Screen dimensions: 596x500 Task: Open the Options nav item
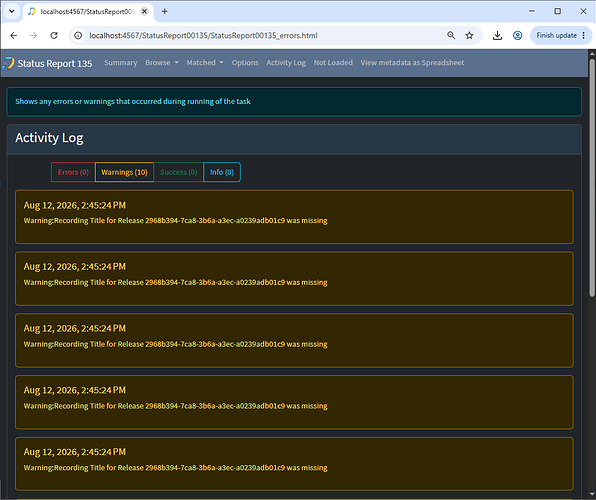245,63
